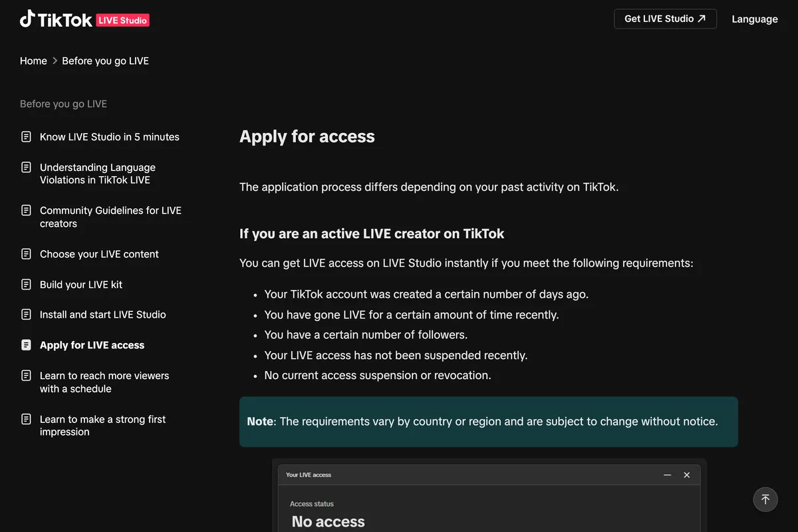Open Understanding Language Violations in TikTok LIVE
This screenshot has width=798, height=532.
tap(98, 174)
